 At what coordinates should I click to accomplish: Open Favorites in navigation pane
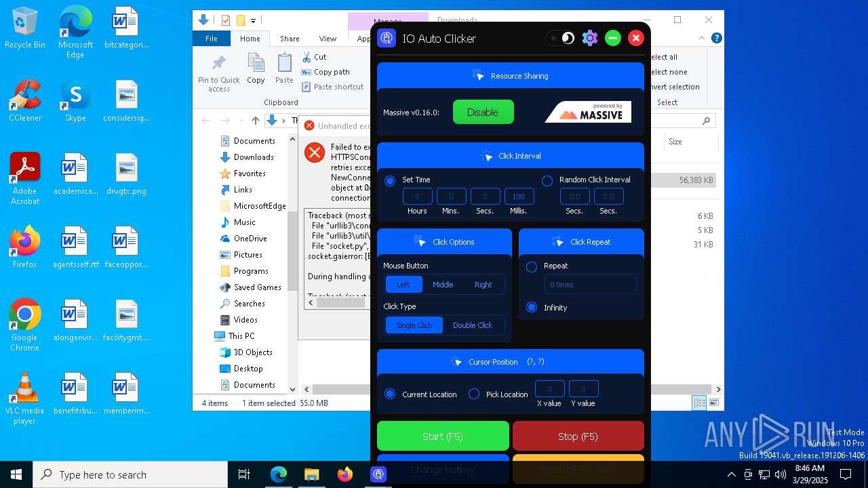pyautogui.click(x=243, y=174)
